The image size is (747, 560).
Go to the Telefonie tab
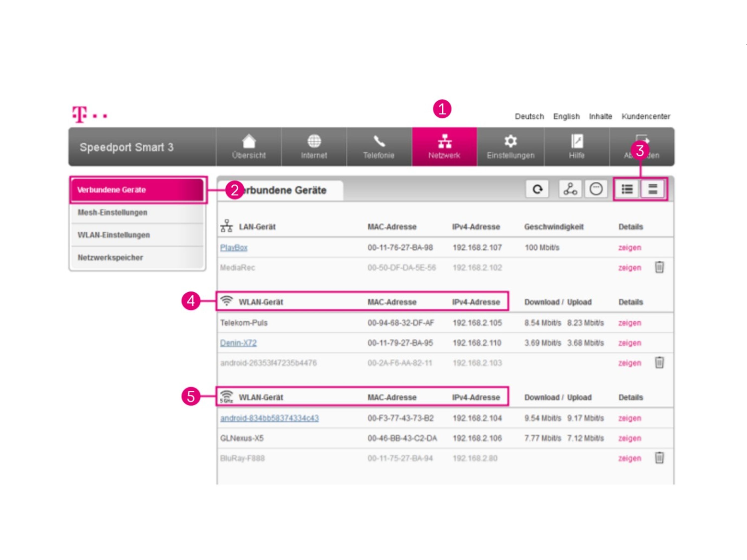[x=379, y=147]
